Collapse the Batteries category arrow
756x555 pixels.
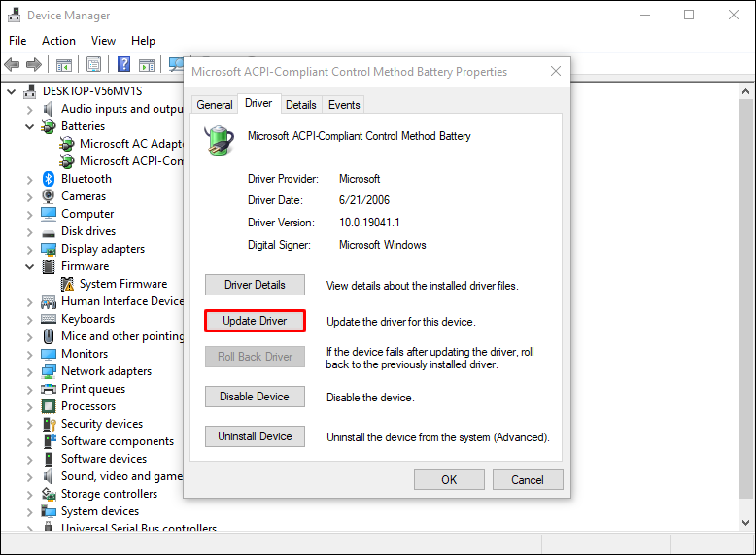pos(30,126)
